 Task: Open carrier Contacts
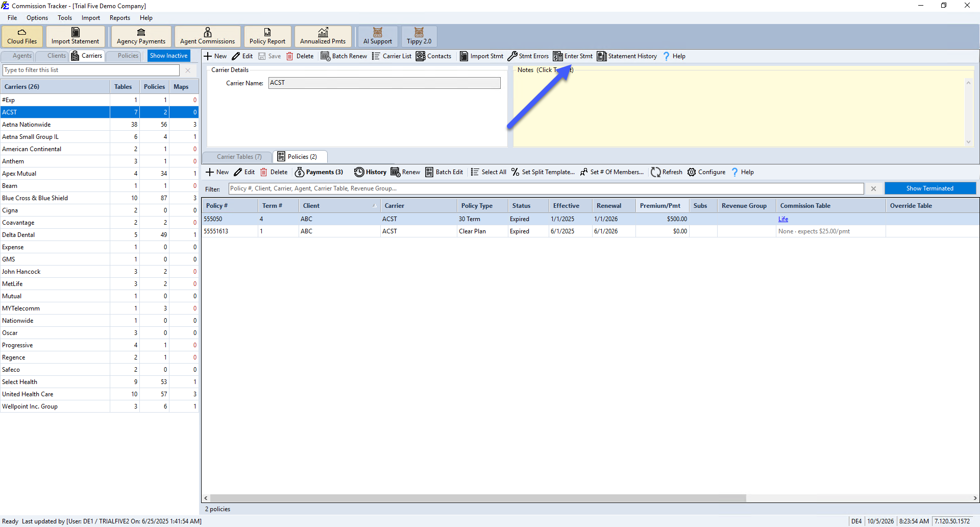(x=434, y=56)
